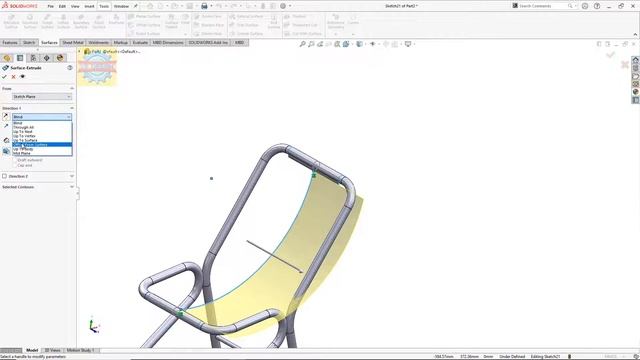Open the Insert menu
The height and width of the screenshot is (360, 640).
pos(89,6)
